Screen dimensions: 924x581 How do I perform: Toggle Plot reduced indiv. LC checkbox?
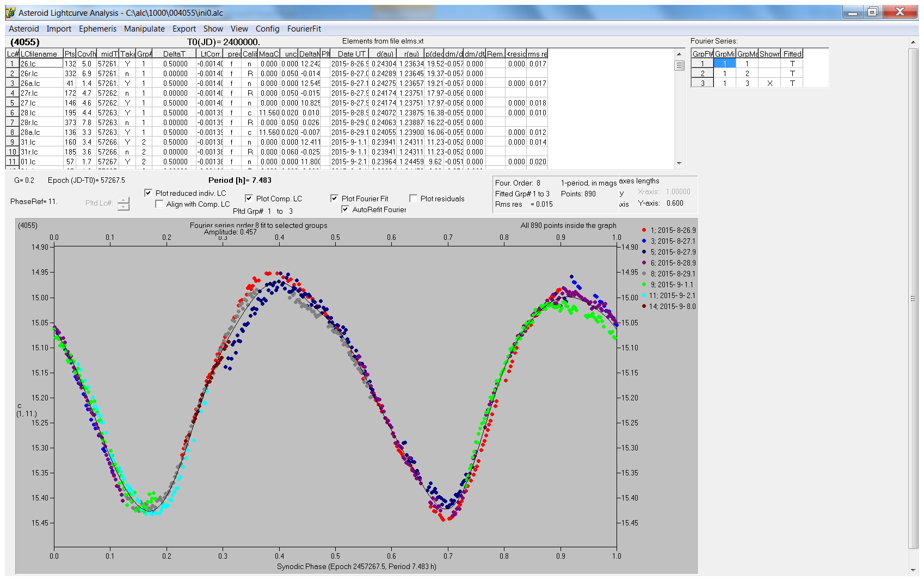coord(148,193)
